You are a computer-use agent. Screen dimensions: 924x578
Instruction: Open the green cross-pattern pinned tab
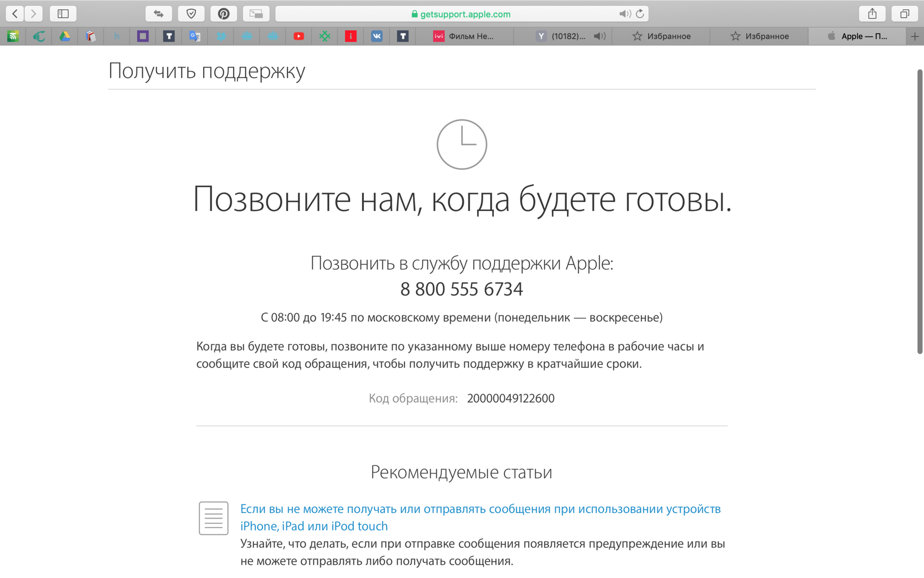pos(325,36)
